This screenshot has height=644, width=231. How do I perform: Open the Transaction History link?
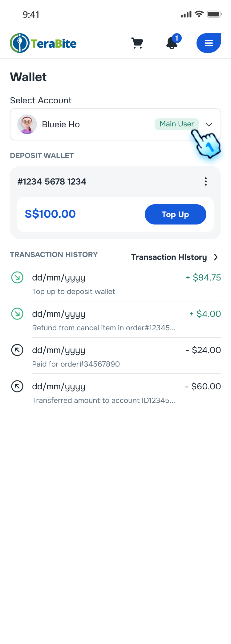pos(169,257)
